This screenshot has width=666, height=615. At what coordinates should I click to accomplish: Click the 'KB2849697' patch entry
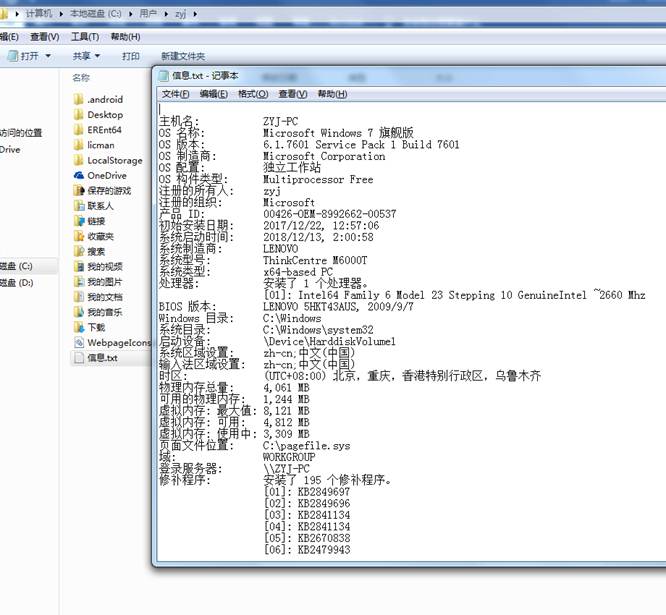pos(324,492)
